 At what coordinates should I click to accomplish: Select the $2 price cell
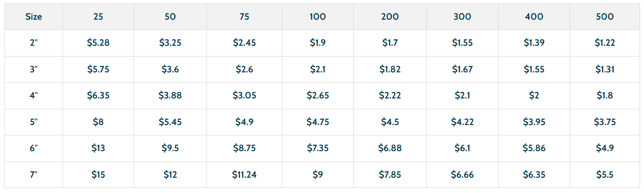tap(534, 96)
